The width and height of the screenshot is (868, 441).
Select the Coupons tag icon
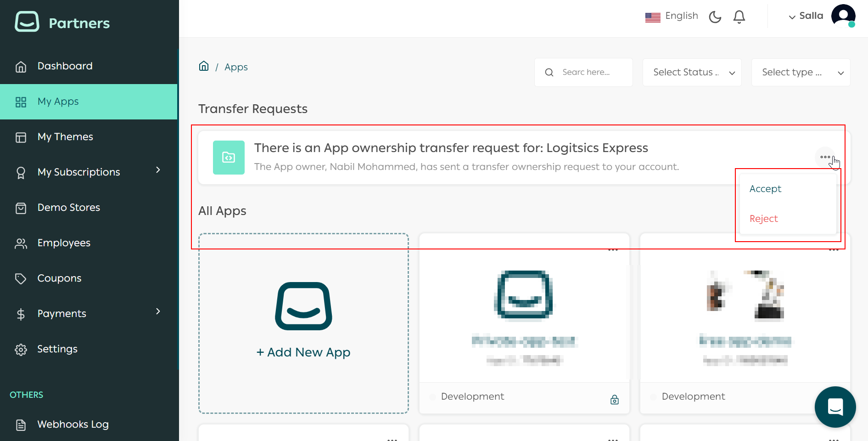click(x=21, y=278)
